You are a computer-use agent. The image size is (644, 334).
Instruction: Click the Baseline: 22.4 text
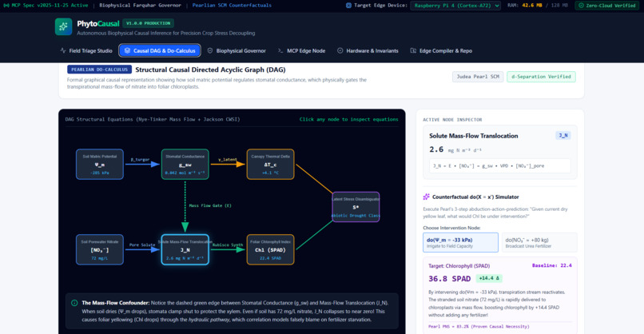click(x=551, y=265)
